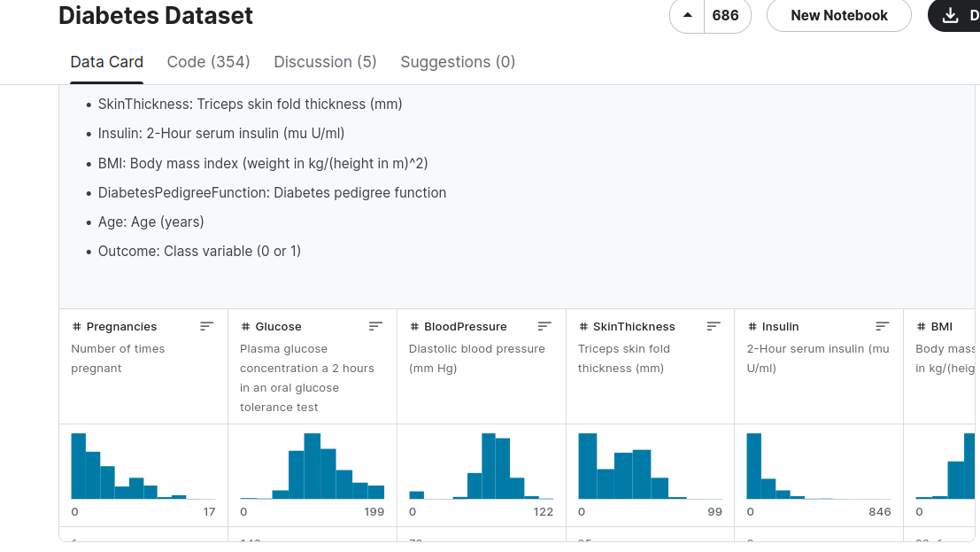
Task: Open the Code (354) tab
Action: (x=208, y=62)
